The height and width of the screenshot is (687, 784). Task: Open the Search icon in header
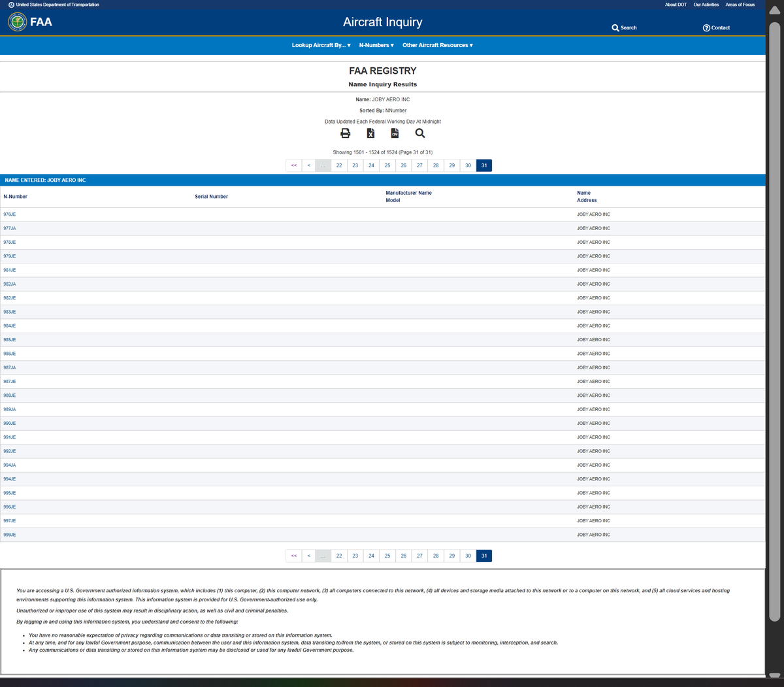pyautogui.click(x=624, y=27)
